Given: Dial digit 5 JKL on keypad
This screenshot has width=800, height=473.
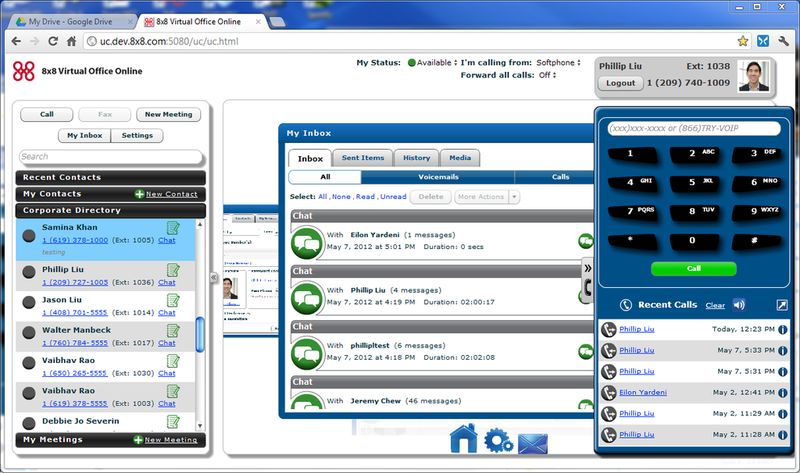Looking at the screenshot, I should (x=693, y=182).
